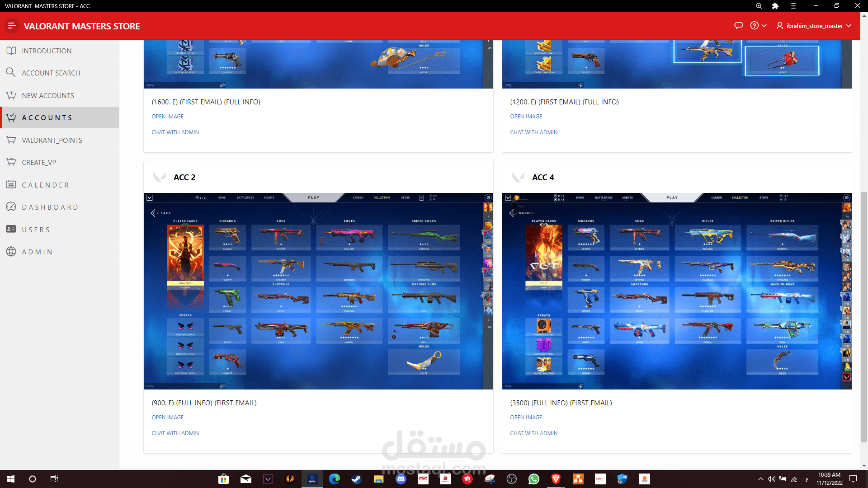Open ibrahim_store_master user dropdown
The height and width of the screenshot is (488, 868).
pyautogui.click(x=814, y=26)
